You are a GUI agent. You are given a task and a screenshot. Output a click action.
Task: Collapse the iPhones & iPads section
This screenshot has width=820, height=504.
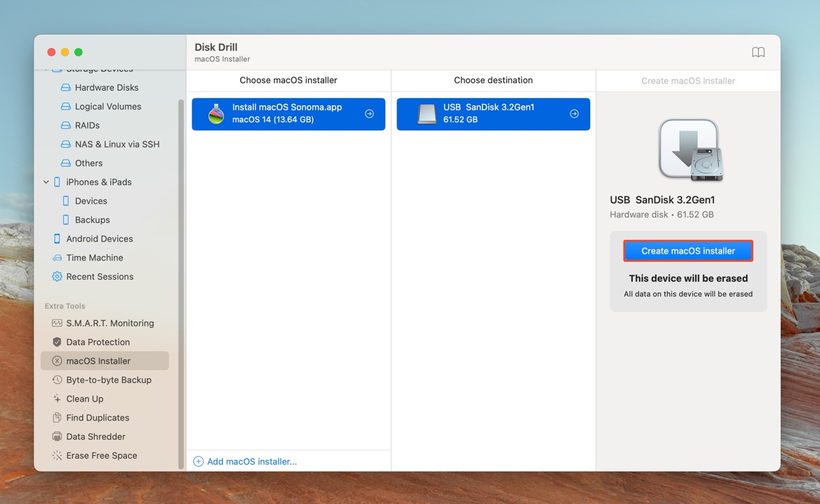click(x=46, y=182)
